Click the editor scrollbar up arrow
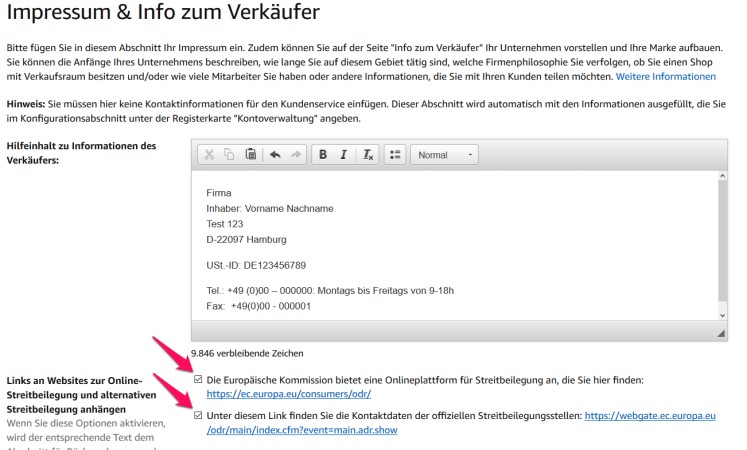 [722, 176]
